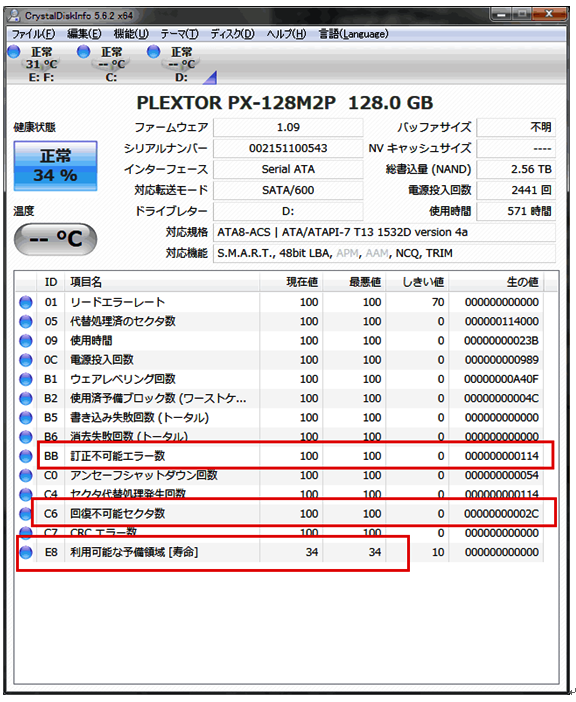576x702 pixels.
Task: Select the 09 使用時間 attribute row
Action: point(279,341)
